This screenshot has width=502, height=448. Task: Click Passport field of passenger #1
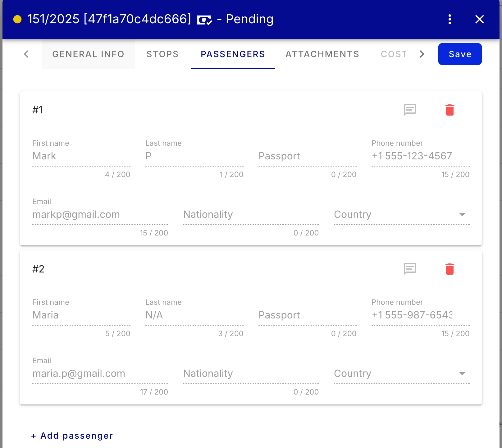(307, 156)
